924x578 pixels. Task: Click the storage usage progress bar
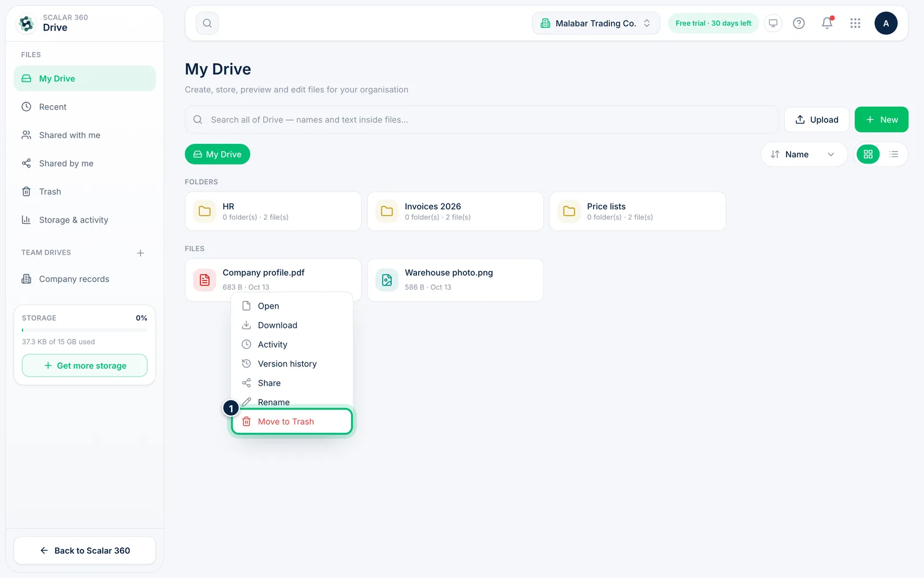tap(84, 330)
